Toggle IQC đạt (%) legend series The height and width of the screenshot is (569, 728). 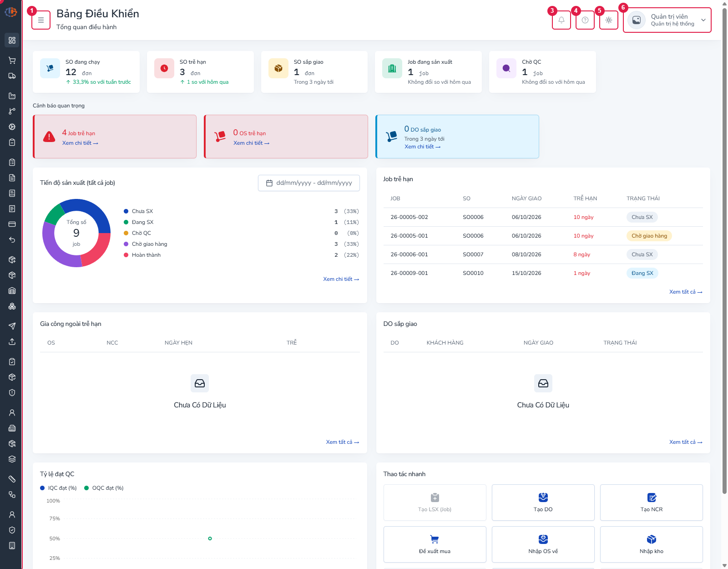pos(58,488)
